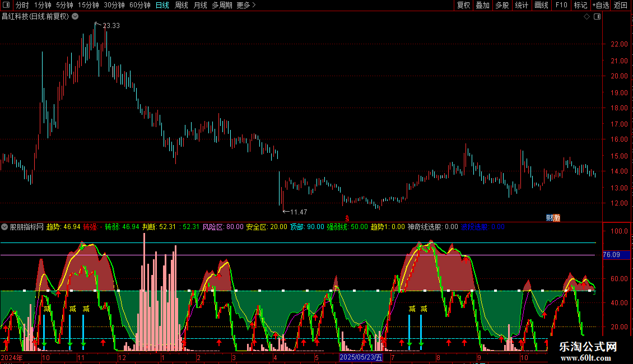
Task: Click the 财 finance marker icon
Action: pos(550,218)
